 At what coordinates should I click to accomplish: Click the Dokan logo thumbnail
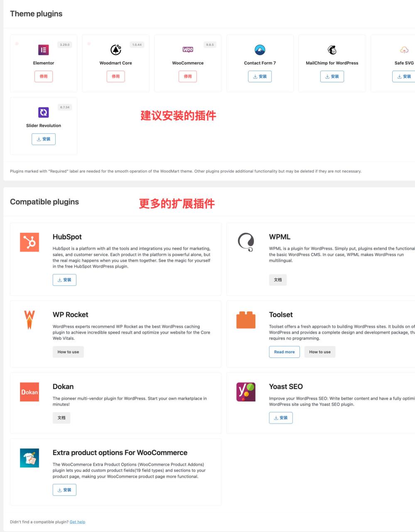pyautogui.click(x=29, y=392)
